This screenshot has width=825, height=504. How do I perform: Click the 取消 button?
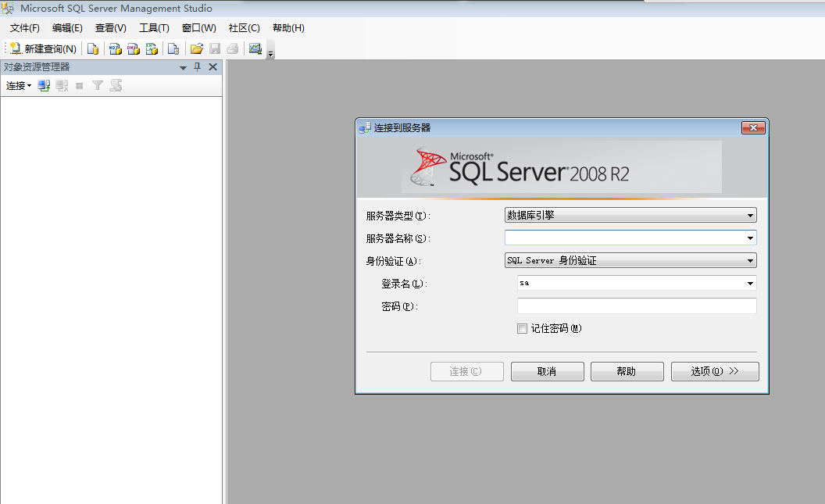pyautogui.click(x=547, y=372)
